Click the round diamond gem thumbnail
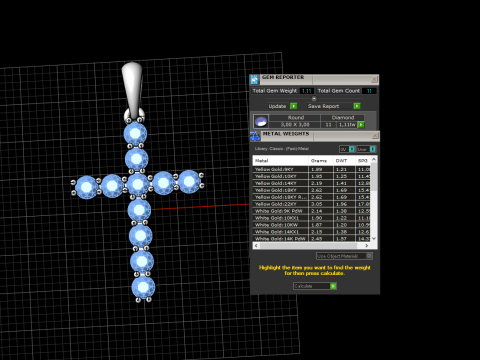 point(261,121)
